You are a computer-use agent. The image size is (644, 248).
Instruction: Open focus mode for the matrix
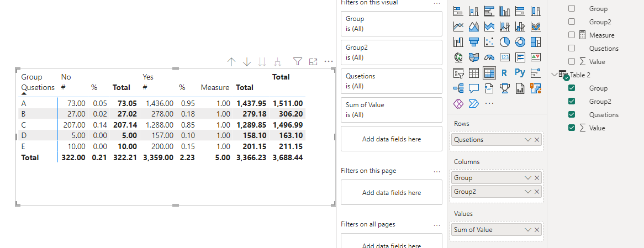(313, 62)
